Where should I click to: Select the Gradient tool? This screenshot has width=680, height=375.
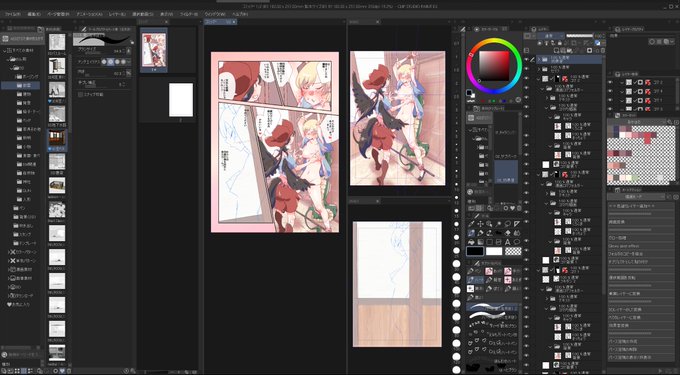click(481, 242)
